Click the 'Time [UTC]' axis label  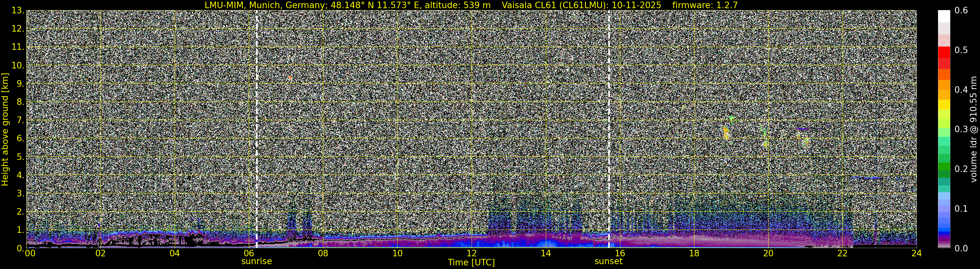click(471, 262)
